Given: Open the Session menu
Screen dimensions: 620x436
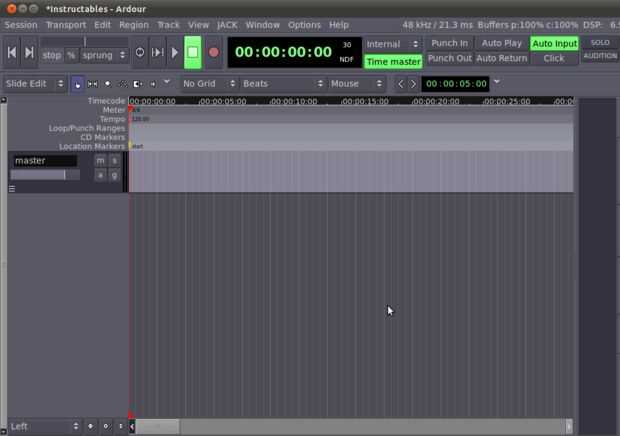Looking at the screenshot, I should [21, 25].
